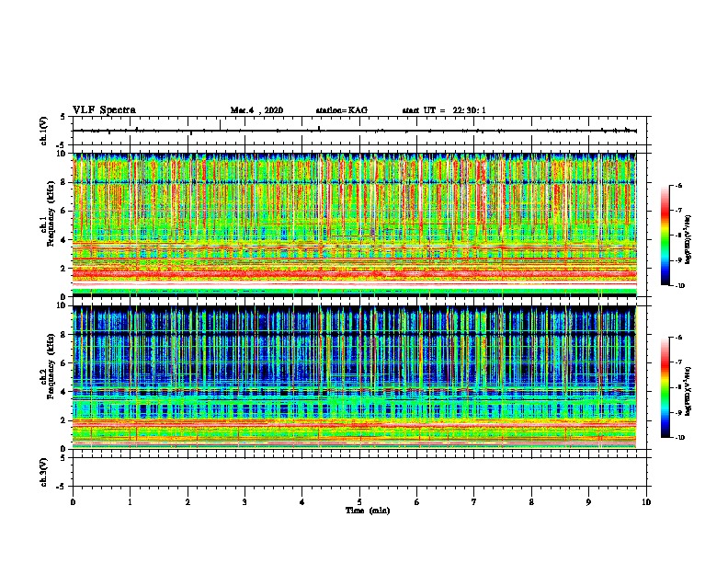Click time axis tick label "3"
The image size is (728, 563).
[245, 501]
